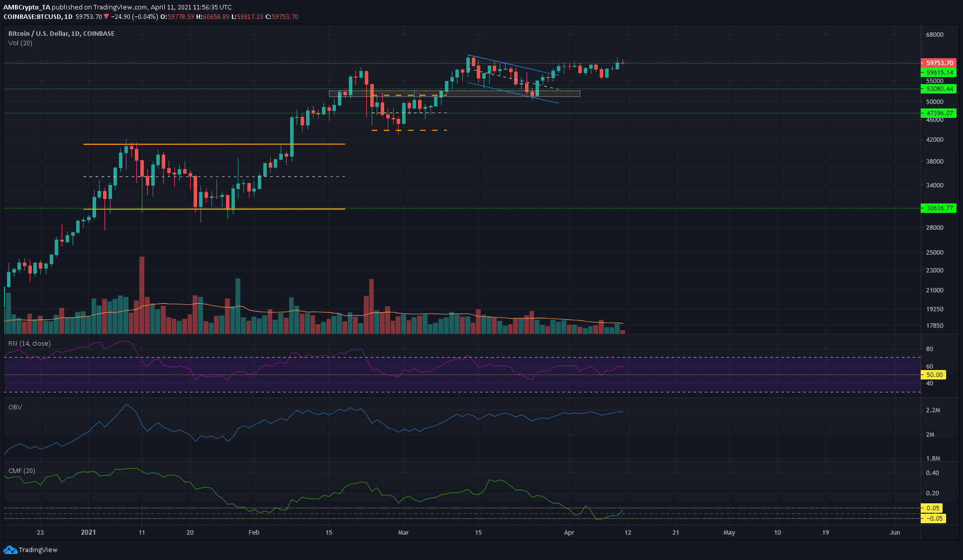The height and width of the screenshot is (560, 963).
Task: Click the 42000 price axis tick
Action: pyautogui.click(x=935, y=140)
